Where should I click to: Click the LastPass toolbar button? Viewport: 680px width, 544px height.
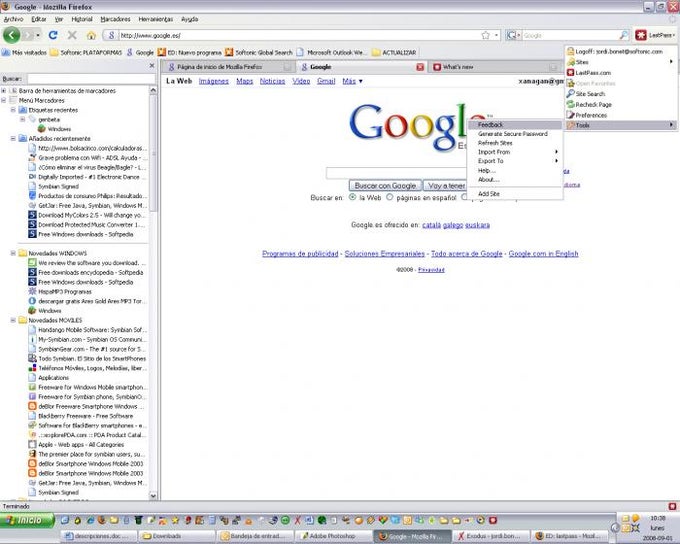[655, 35]
